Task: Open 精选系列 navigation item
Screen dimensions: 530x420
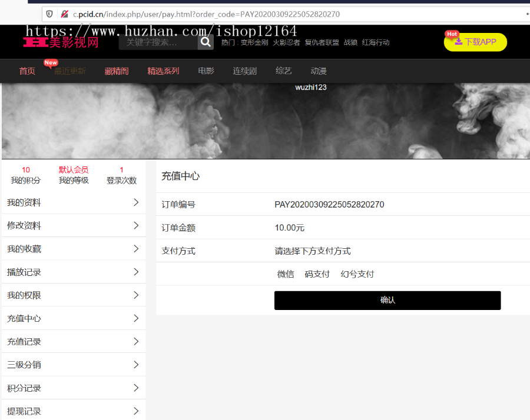Action: point(163,71)
